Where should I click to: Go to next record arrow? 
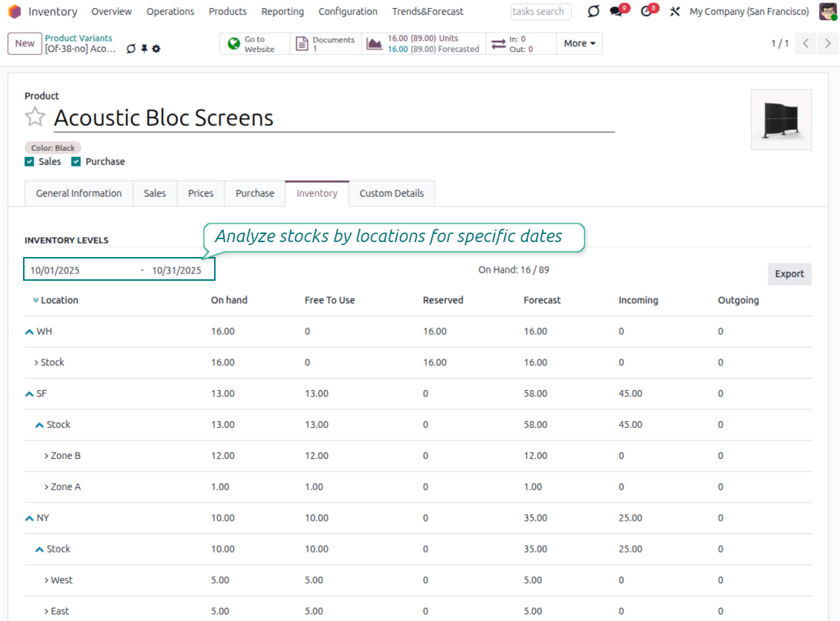(x=827, y=44)
